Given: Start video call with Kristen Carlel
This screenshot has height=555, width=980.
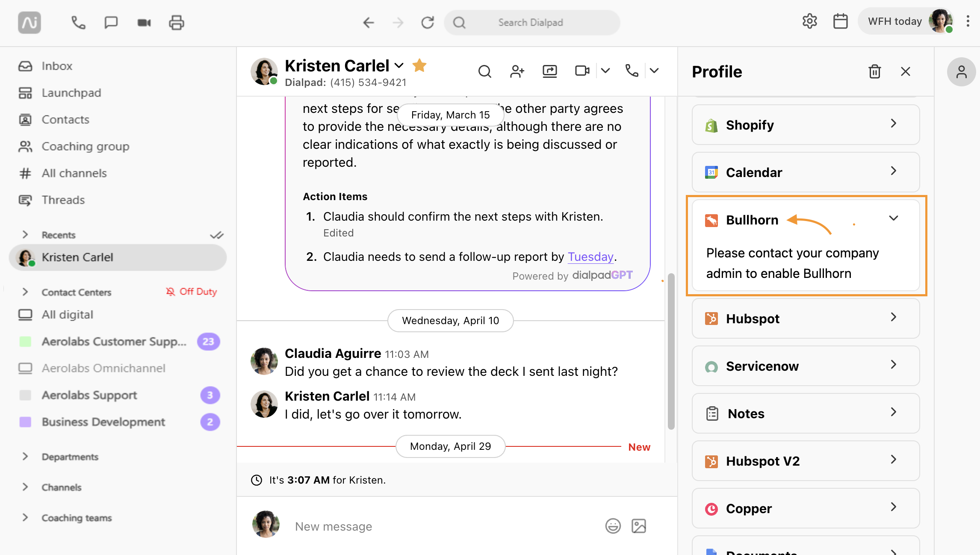Looking at the screenshot, I should 582,71.
